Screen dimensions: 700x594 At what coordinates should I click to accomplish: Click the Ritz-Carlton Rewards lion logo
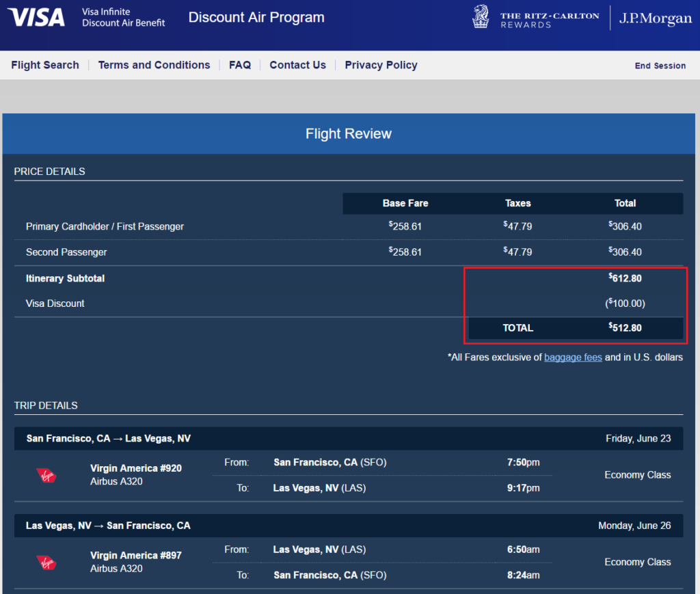pos(481,16)
